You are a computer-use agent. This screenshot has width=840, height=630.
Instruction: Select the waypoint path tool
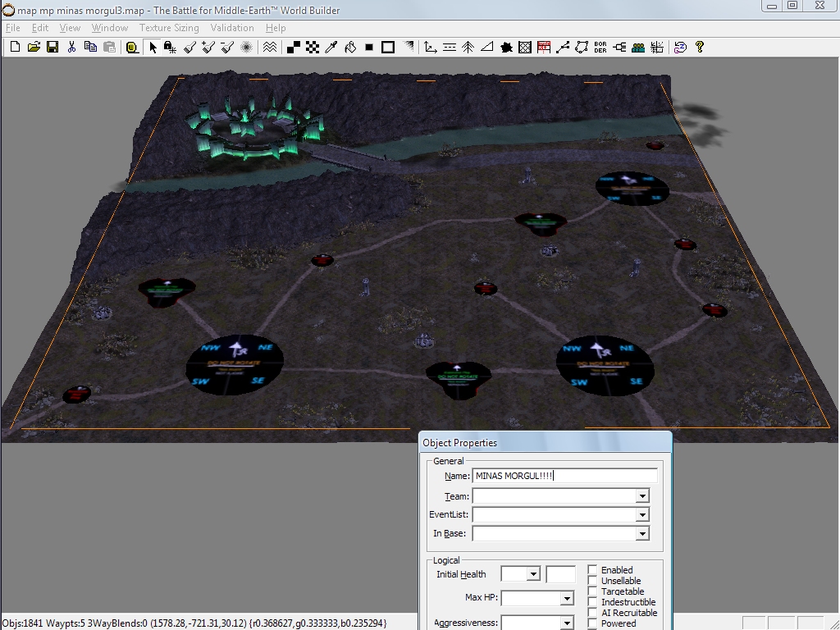[563, 47]
